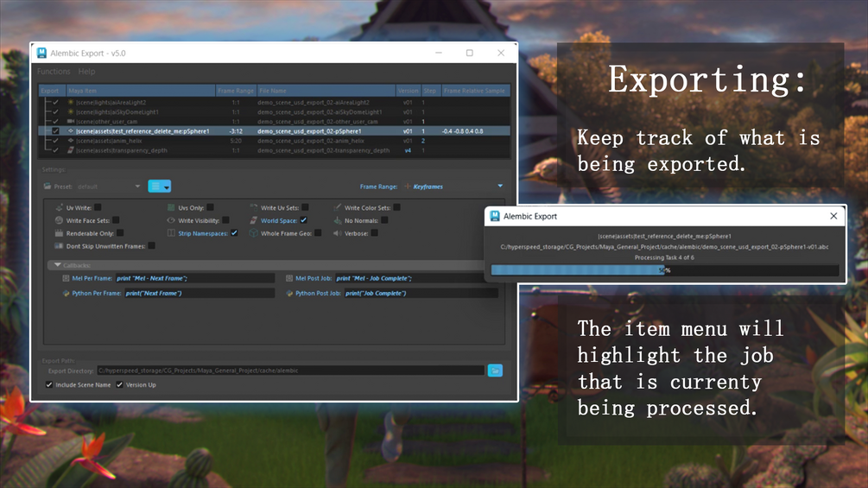The height and width of the screenshot is (488, 868).
Task: Click the Whole Frame Geo cube icon
Action: click(254, 233)
